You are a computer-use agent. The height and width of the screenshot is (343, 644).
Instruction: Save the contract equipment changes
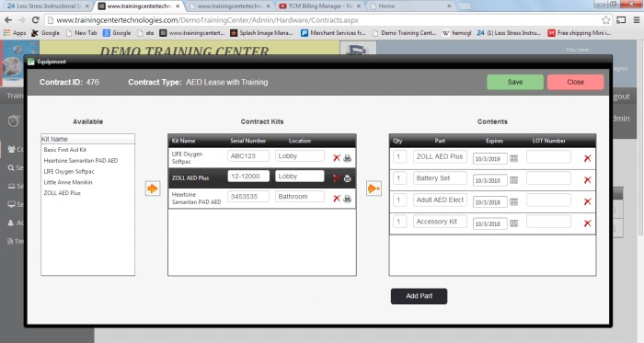coord(515,82)
